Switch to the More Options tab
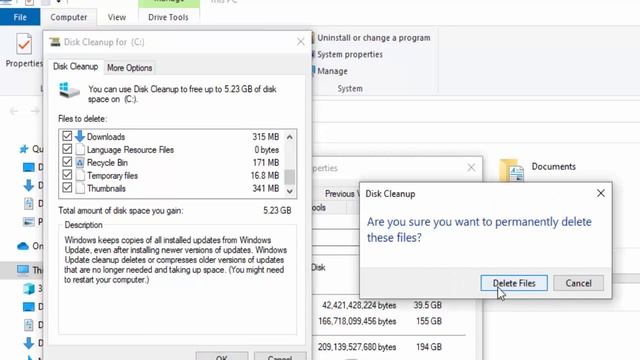The height and width of the screenshot is (360, 640). 129,68
